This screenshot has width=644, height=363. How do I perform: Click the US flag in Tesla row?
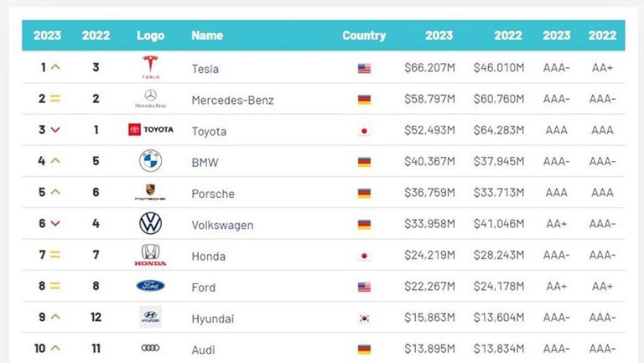coord(364,69)
